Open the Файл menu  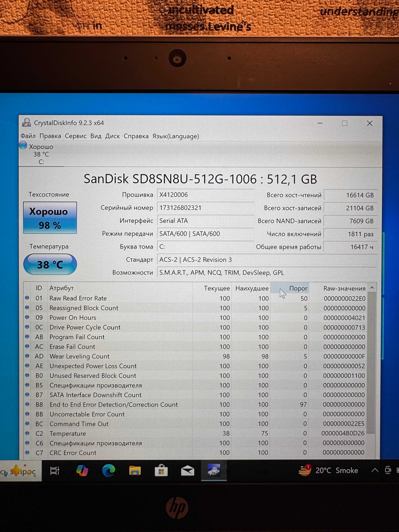(x=28, y=136)
